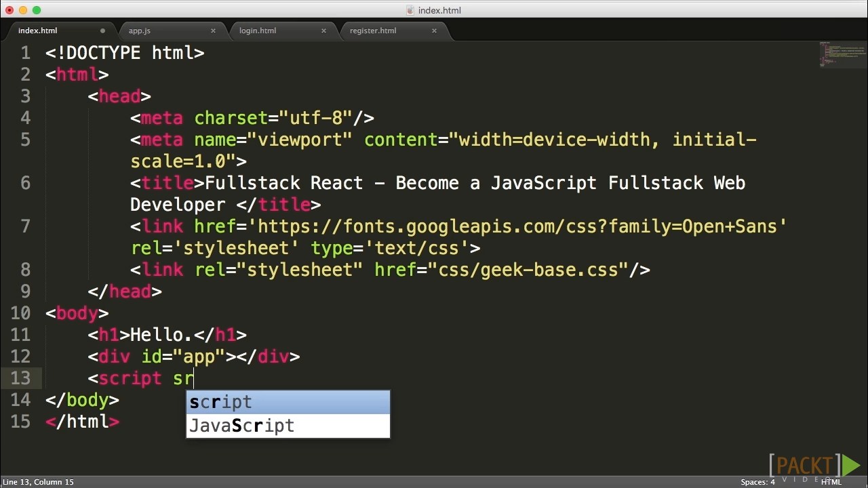Image resolution: width=868 pixels, height=488 pixels.
Task: Click the 'viewport' string on line 5
Action: click(300, 140)
